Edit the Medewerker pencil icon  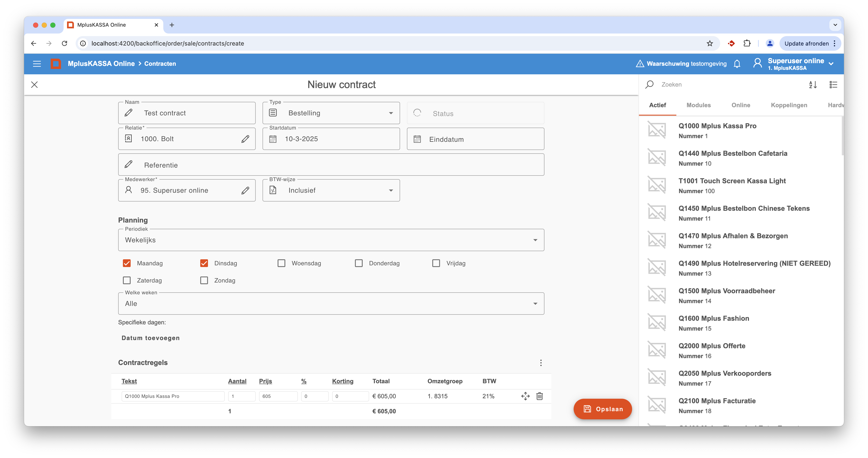tap(245, 190)
